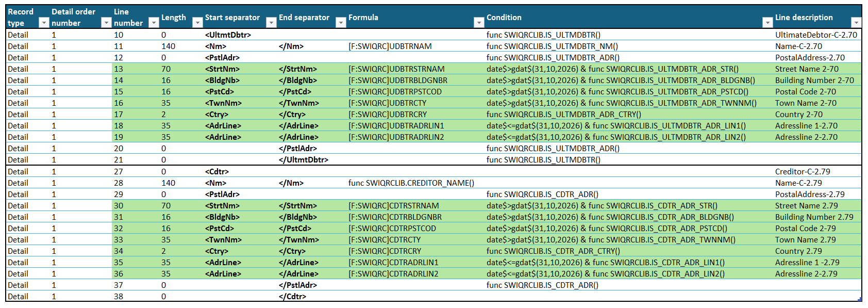Open the Start separator filter dropdown
Viewport: 868px width, 308px height.
point(271,23)
